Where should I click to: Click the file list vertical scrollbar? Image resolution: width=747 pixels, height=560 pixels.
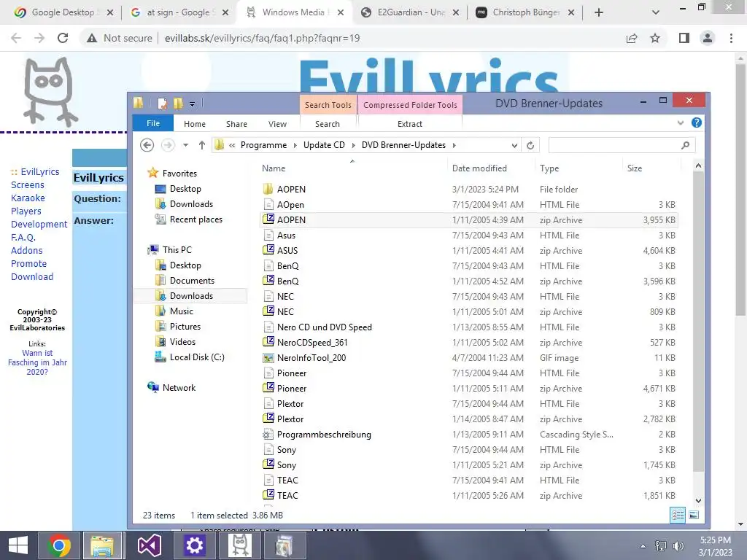tap(698, 322)
